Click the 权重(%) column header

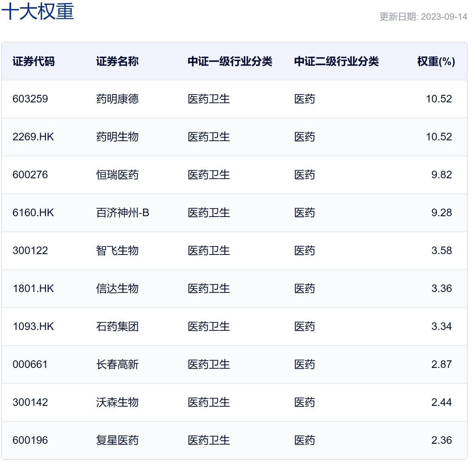coord(436,61)
